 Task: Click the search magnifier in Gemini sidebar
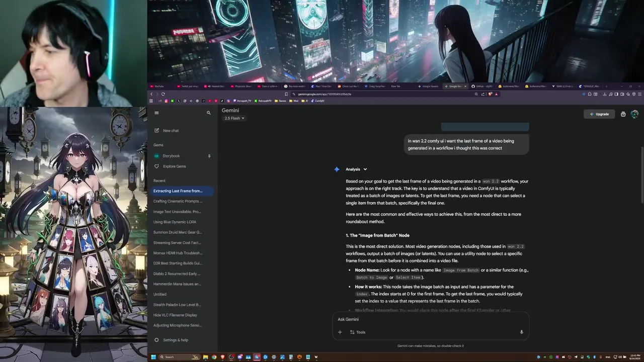(x=209, y=113)
